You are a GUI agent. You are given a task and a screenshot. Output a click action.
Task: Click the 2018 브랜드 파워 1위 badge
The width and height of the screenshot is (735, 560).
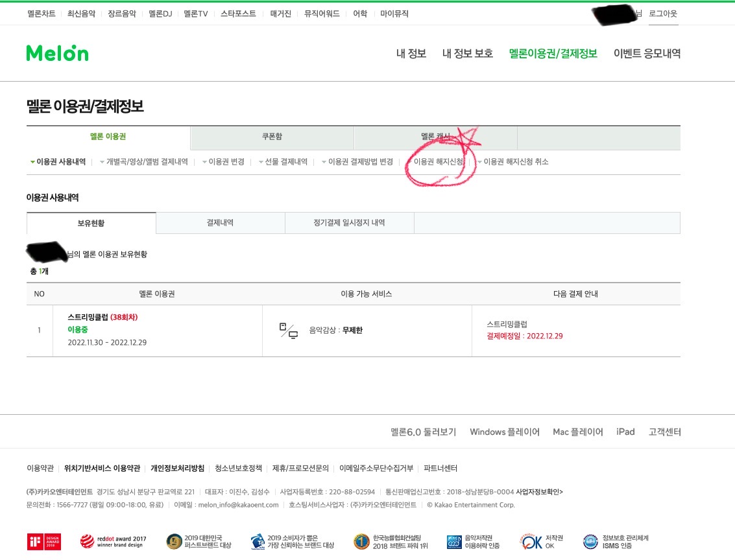click(x=391, y=542)
